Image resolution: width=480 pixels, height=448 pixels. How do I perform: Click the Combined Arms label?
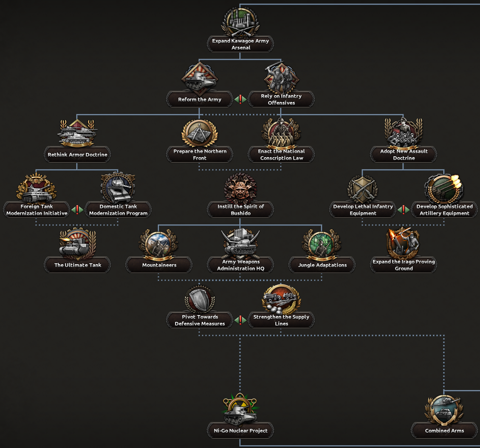(444, 431)
